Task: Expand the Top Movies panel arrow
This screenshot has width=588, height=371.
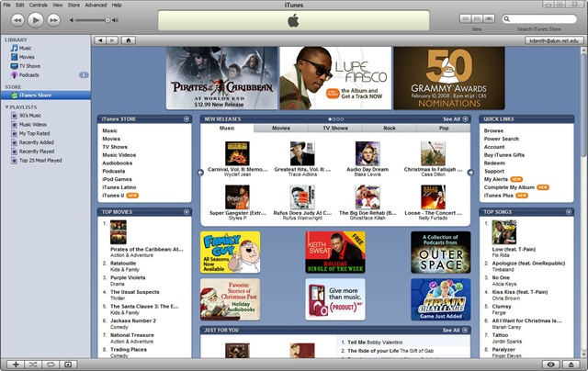Action: click(187, 212)
